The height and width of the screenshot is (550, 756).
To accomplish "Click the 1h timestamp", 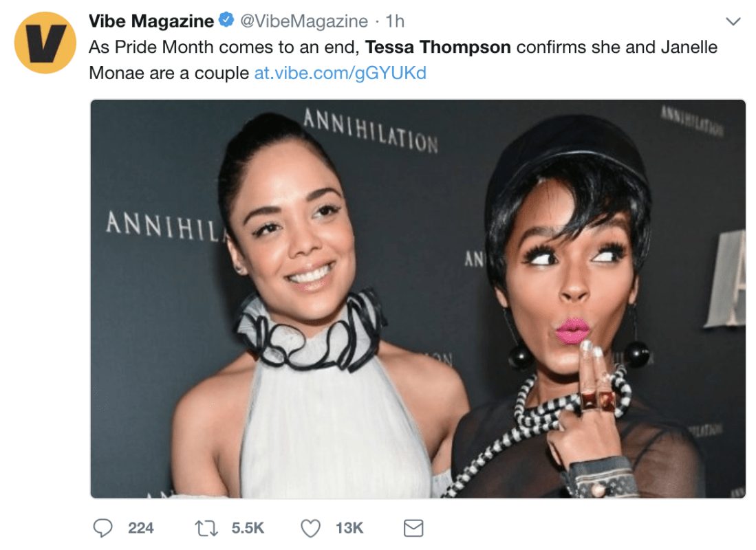I will point(395,21).
